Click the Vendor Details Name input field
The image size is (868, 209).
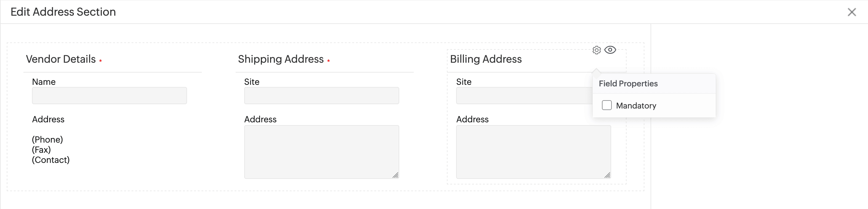[x=109, y=96]
